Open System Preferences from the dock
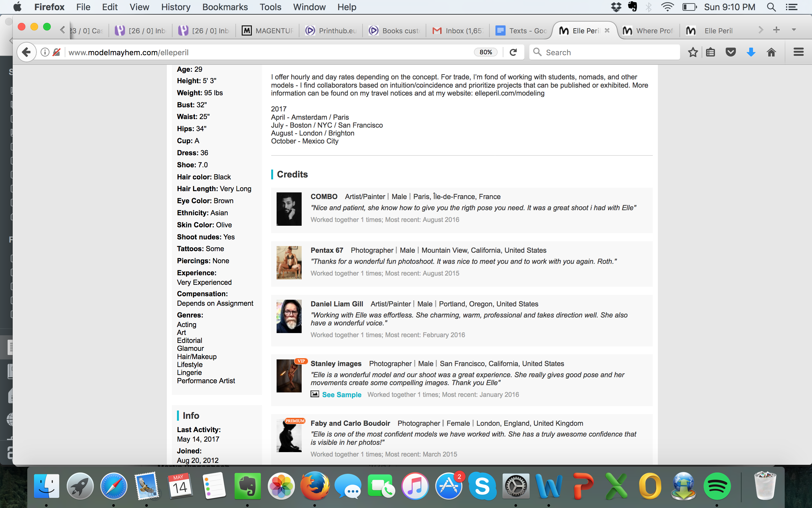 pos(516,486)
